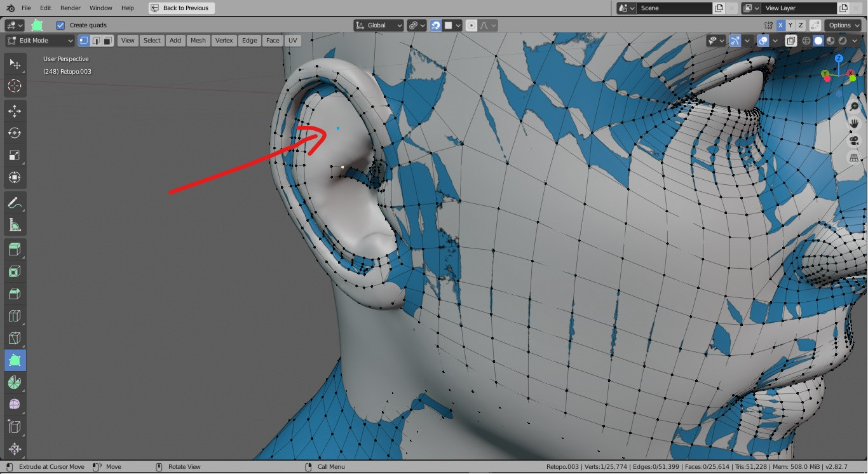Click the pan hand navigation icon

[854, 124]
